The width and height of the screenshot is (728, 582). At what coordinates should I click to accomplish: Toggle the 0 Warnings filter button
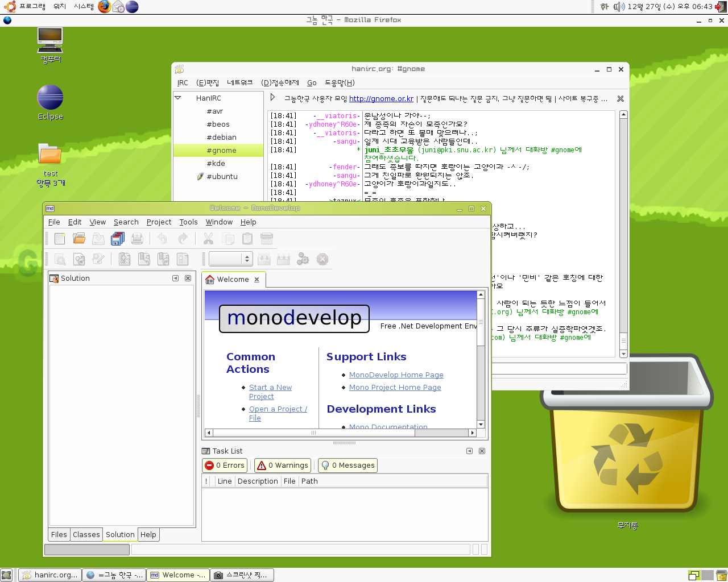283,465
